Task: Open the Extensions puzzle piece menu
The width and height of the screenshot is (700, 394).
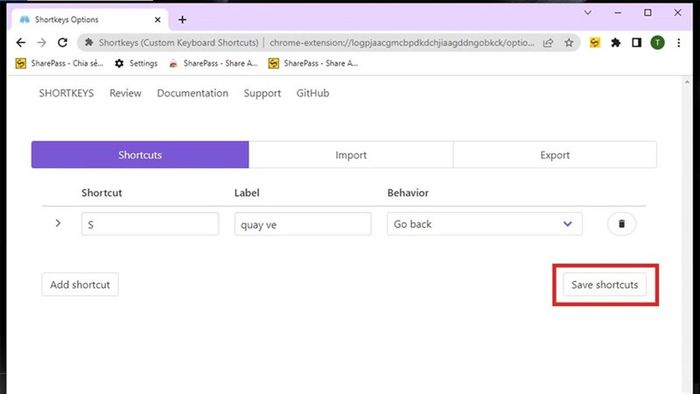Action: point(616,43)
